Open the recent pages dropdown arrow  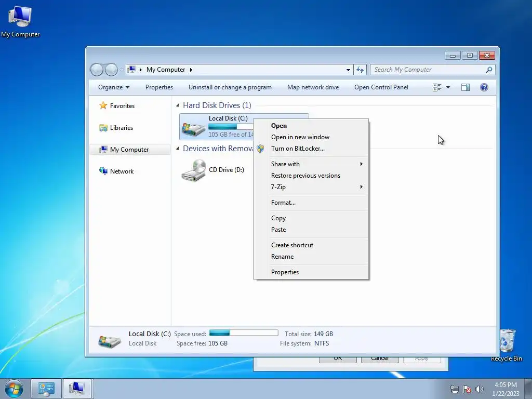point(122,70)
